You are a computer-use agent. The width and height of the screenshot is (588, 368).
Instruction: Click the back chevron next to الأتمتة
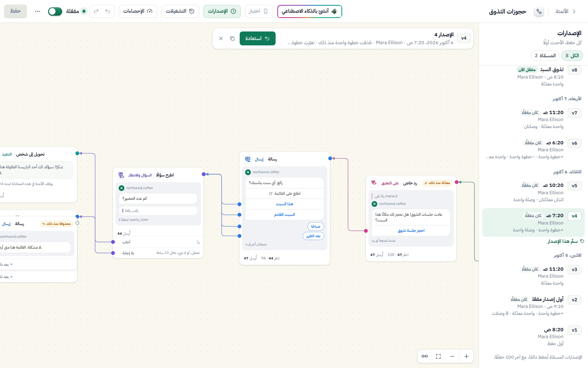tap(574, 11)
